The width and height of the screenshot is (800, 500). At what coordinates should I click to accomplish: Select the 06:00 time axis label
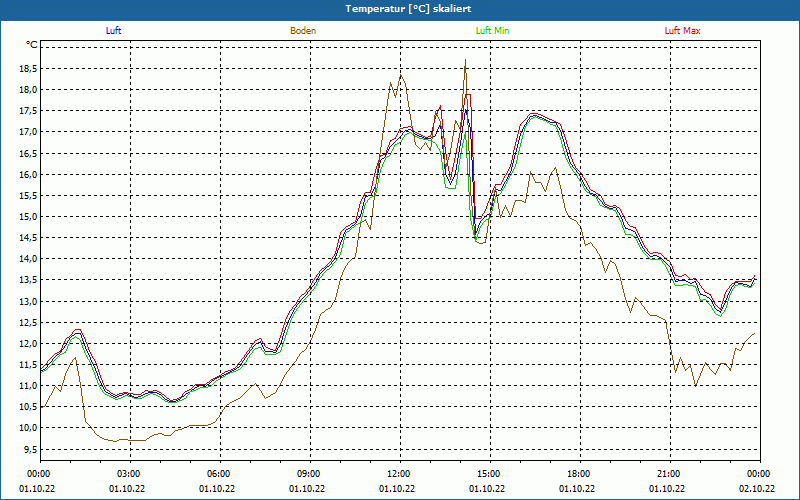218,474
